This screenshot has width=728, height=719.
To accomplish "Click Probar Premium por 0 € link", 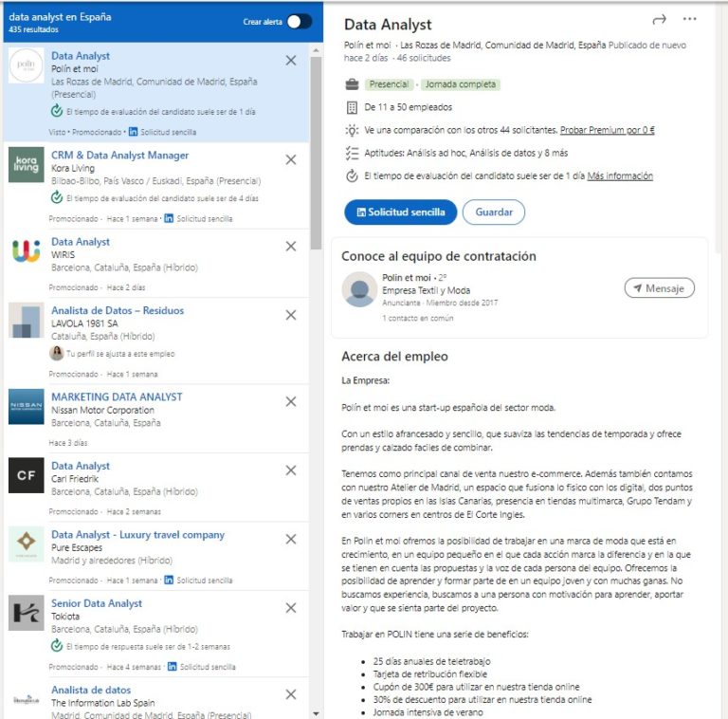I will pyautogui.click(x=608, y=130).
